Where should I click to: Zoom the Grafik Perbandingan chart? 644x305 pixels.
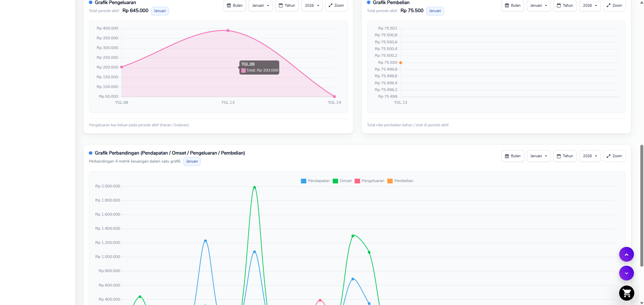pos(614,156)
